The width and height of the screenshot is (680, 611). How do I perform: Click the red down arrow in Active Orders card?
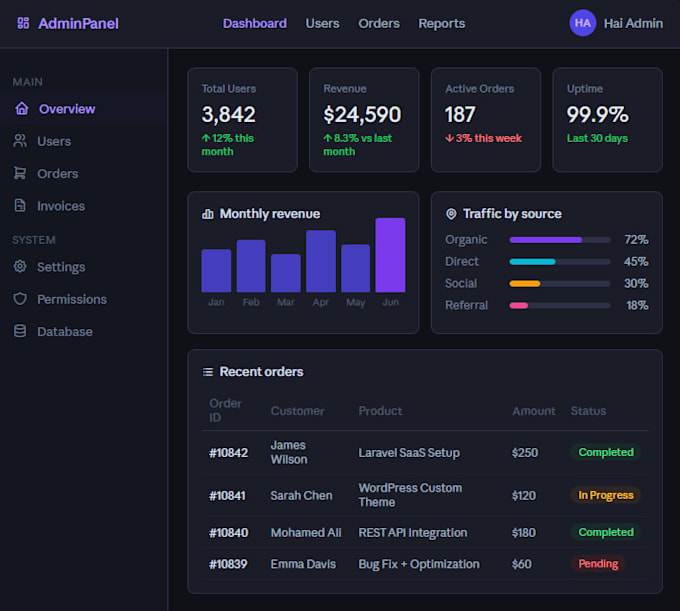pyautogui.click(x=450, y=138)
